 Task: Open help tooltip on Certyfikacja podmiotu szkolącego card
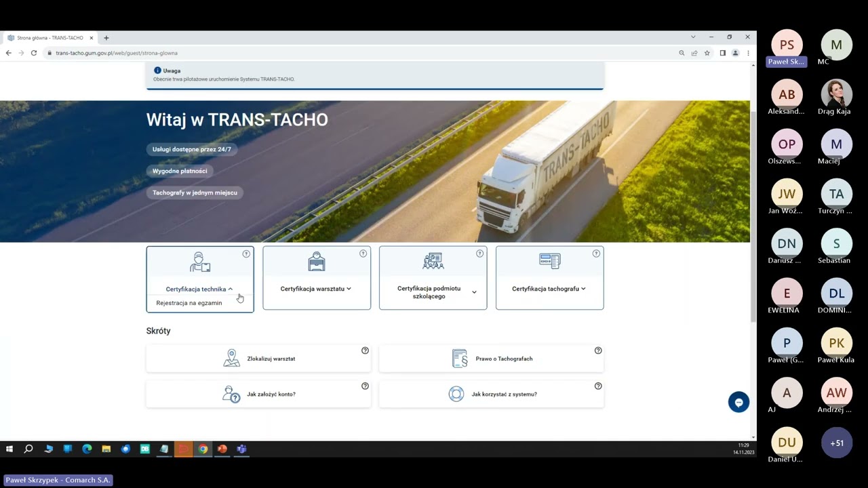[479, 253]
